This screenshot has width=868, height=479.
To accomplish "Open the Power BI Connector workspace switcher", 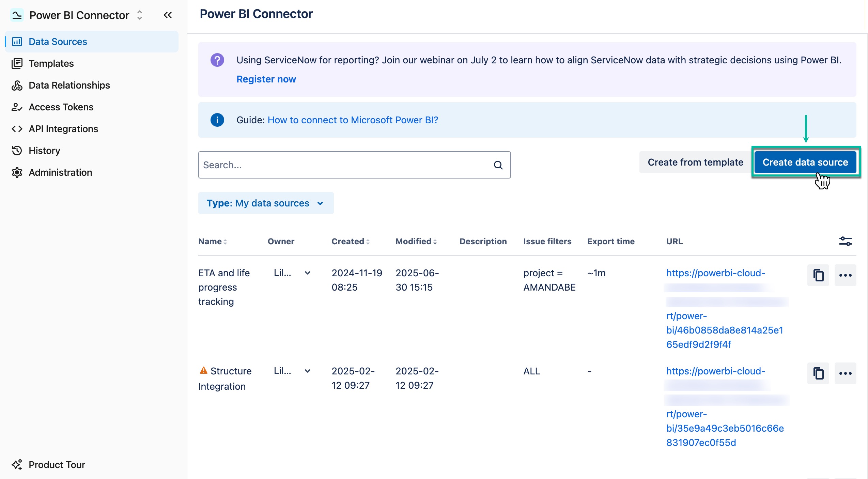I will tap(140, 15).
